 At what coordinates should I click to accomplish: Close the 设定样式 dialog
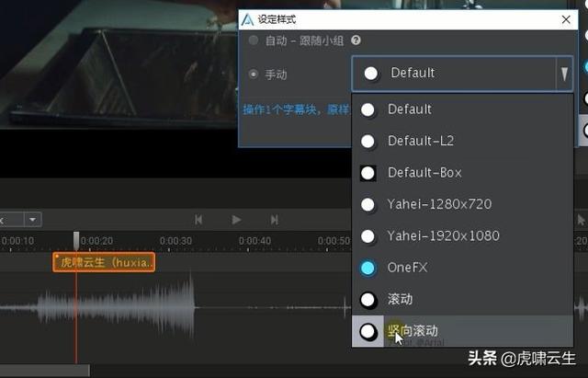tap(566, 19)
